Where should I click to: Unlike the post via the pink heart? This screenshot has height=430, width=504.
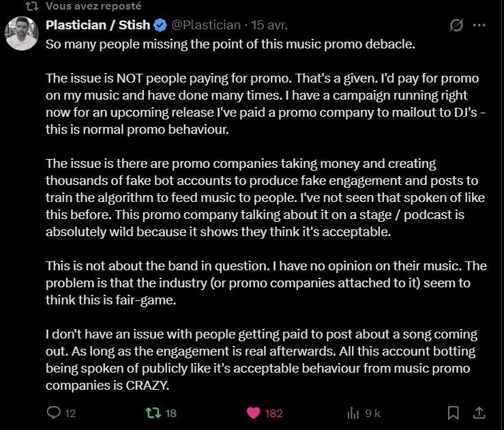pyautogui.click(x=253, y=412)
